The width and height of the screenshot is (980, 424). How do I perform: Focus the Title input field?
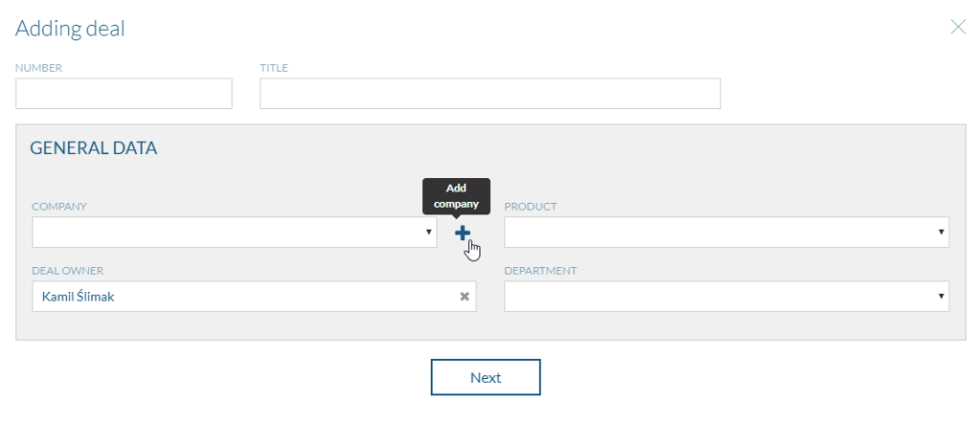(490, 94)
